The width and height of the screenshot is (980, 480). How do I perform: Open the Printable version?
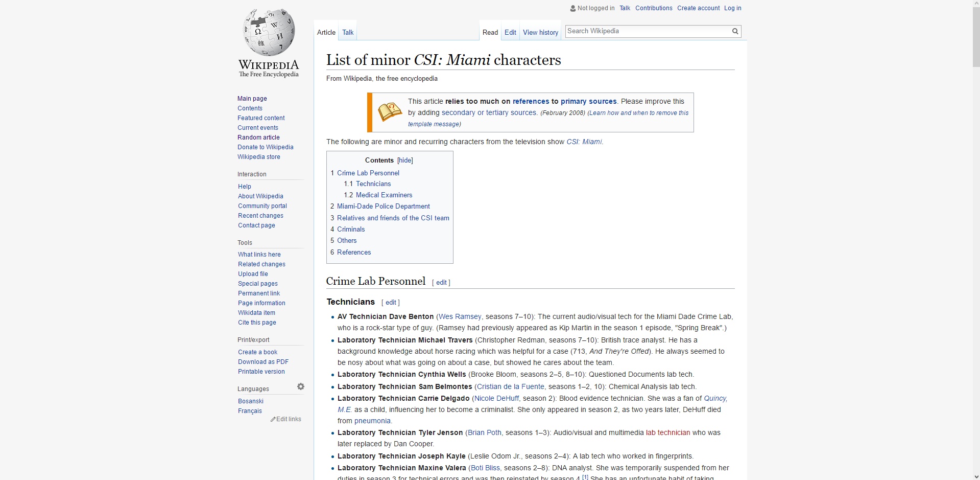(x=261, y=372)
